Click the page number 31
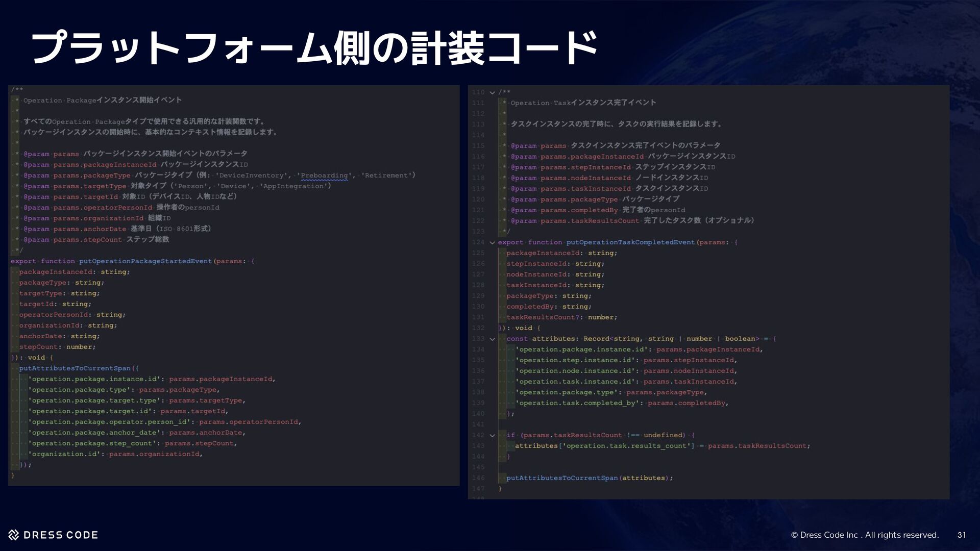The image size is (980, 551). coord(961,535)
